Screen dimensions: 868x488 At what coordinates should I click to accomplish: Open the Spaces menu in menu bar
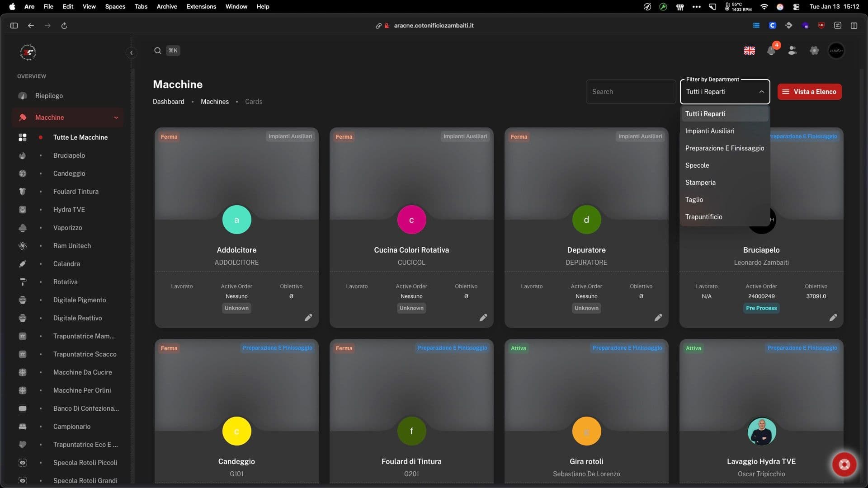[x=115, y=6]
